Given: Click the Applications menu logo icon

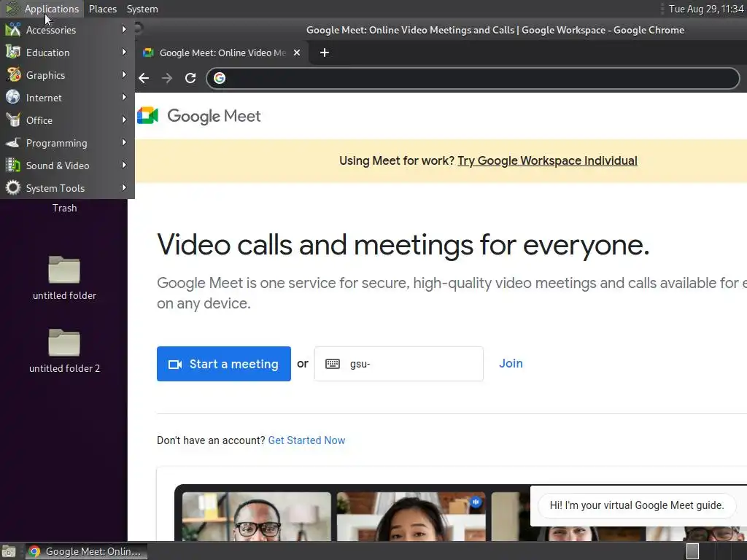Looking at the screenshot, I should click(x=12, y=9).
